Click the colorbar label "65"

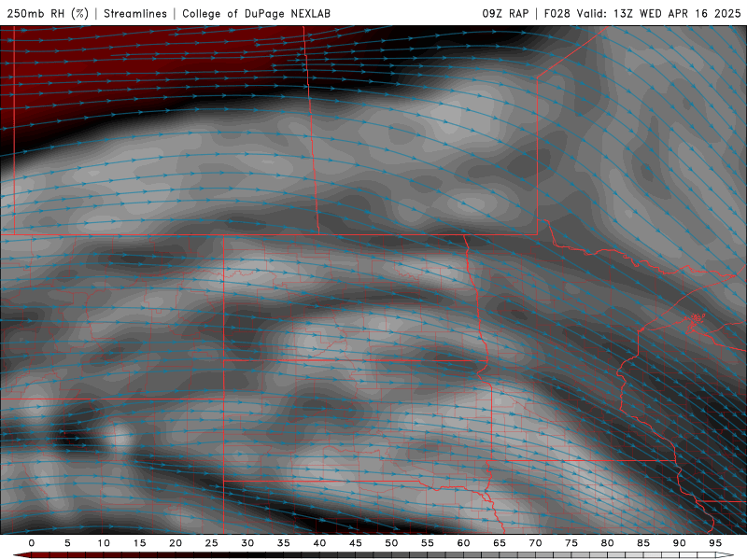point(500,543)
